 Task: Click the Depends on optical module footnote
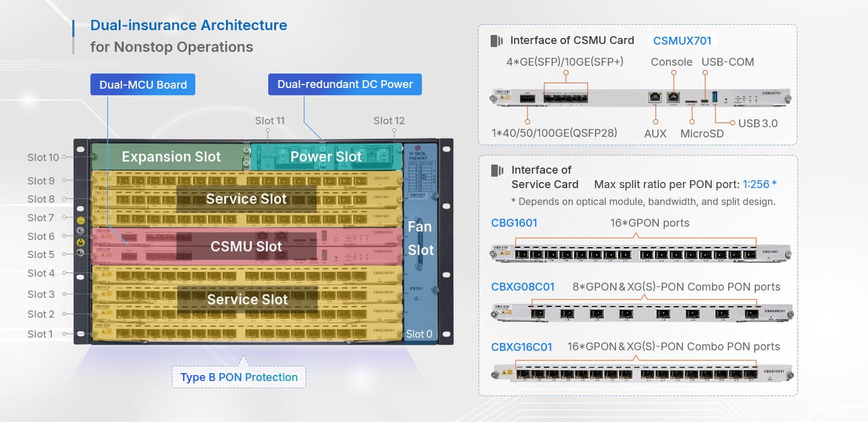coord(643,201)
